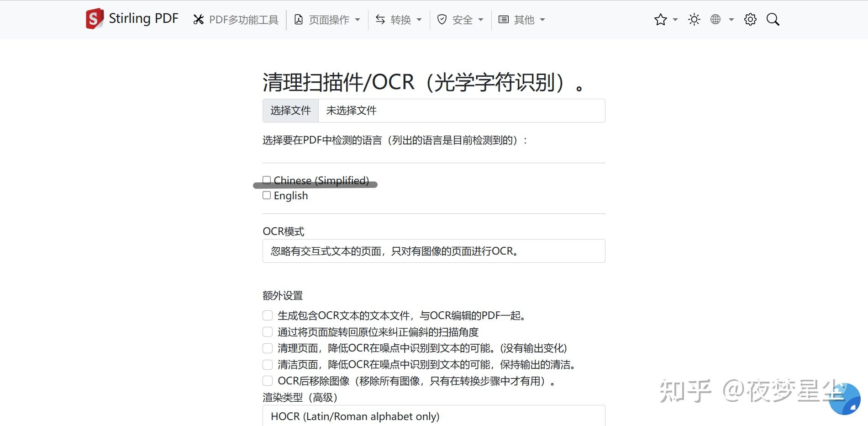
Task: Click the shield icon beside 安全
Action: 441,20
